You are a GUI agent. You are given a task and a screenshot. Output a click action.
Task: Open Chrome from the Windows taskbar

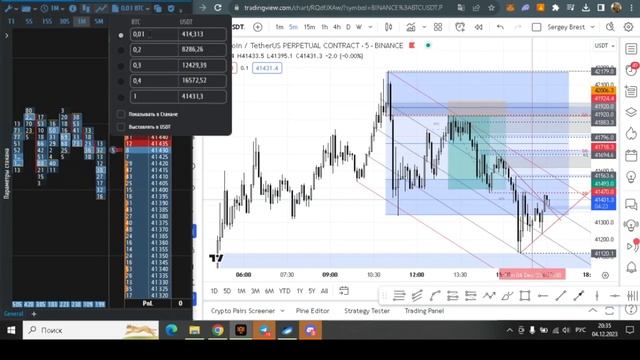[218, 330]
